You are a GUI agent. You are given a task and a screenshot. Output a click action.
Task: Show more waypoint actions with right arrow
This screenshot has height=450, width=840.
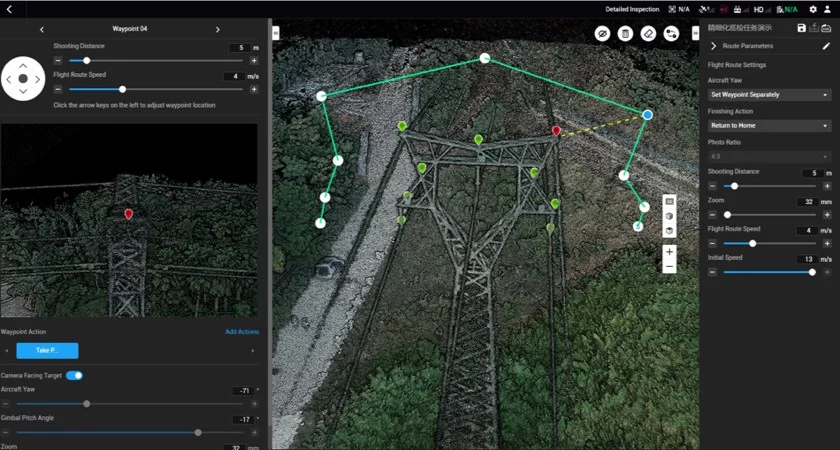point(253,351)
